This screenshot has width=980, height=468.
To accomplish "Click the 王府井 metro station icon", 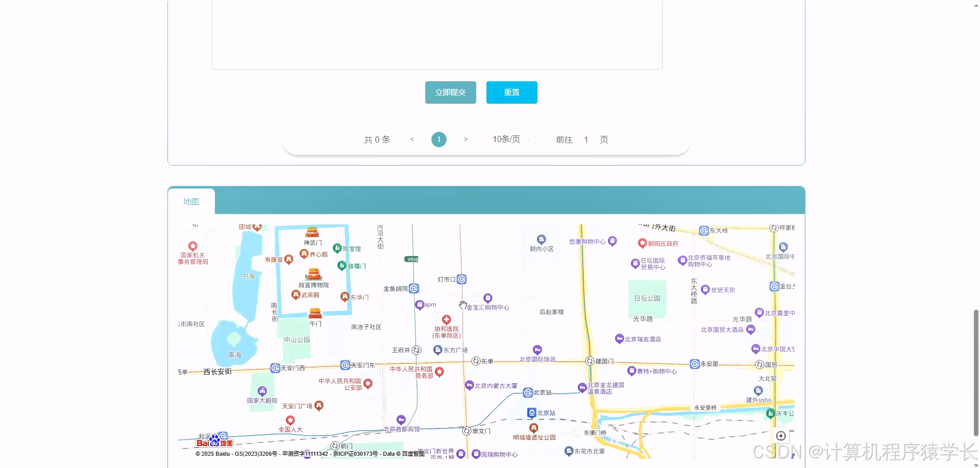I will pos(416,350).
